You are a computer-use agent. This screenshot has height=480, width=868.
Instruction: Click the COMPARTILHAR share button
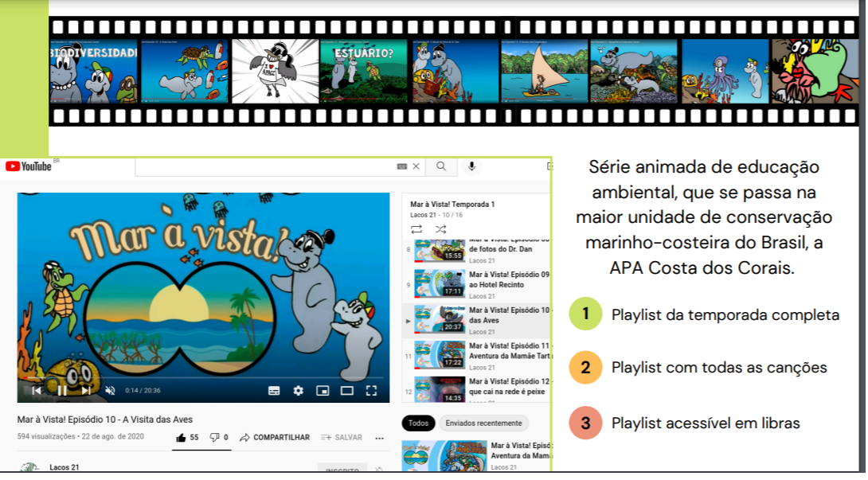[275, 437]
